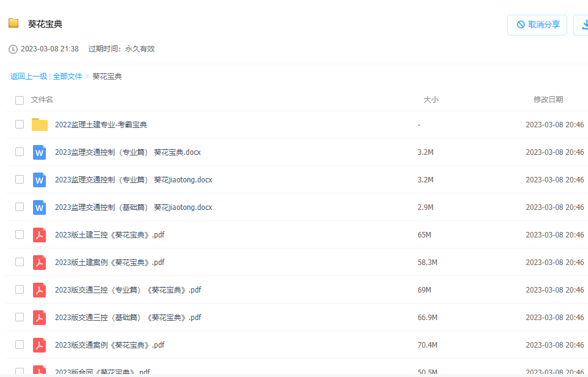This screenshot has height=377, width=588.
Task: Open the 全部文件 breadcrumb link
Action: coord(67,76)
